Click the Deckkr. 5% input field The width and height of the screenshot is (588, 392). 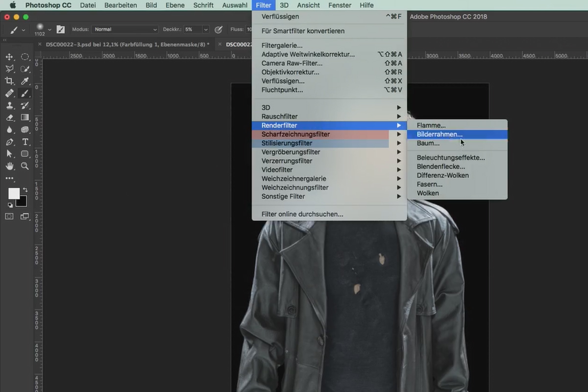click(193, 29)
